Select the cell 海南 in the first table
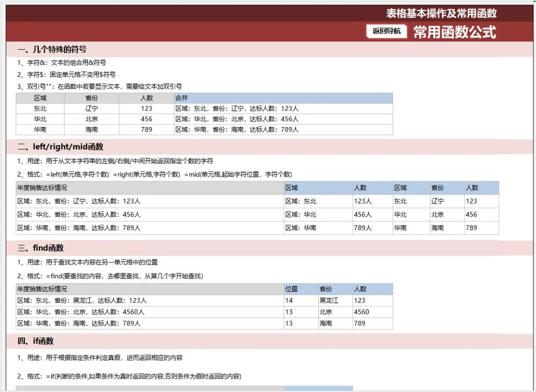This screenshot has height=392, width=536. [92, 130]
